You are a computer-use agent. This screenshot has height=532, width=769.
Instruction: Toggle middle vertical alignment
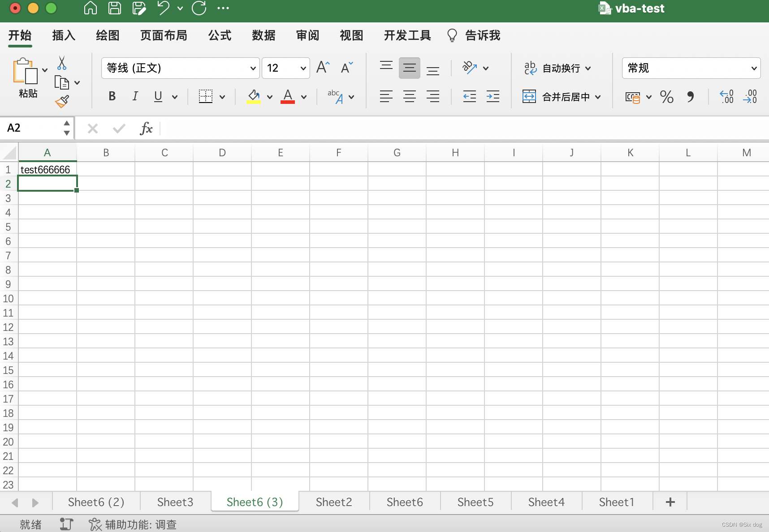[x=410, y=68]
